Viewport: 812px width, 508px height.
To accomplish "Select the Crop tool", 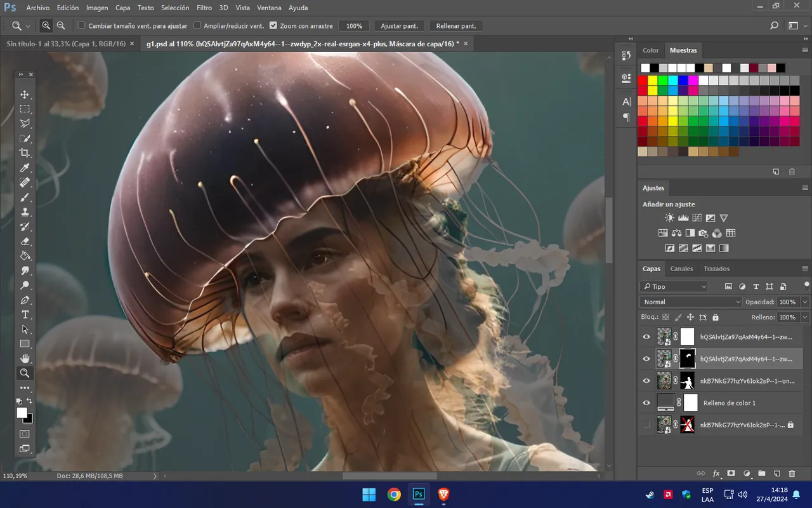I will pos(25,153).
